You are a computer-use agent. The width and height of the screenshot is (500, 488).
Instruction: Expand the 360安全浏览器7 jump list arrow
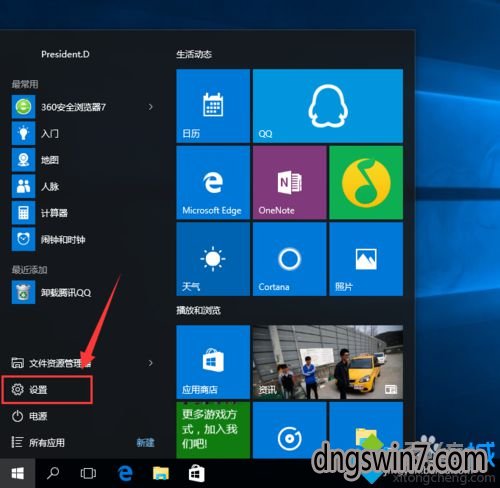coord(151,107)
